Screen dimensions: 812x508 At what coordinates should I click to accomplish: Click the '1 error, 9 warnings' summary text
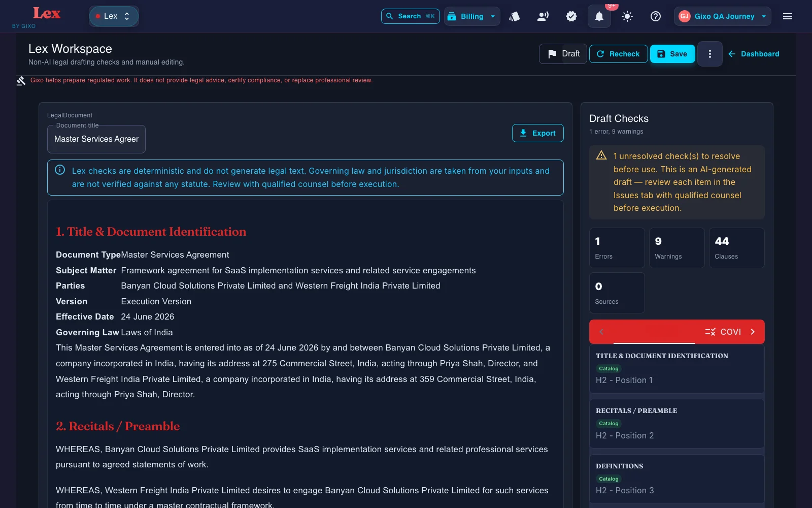point(616,132)
